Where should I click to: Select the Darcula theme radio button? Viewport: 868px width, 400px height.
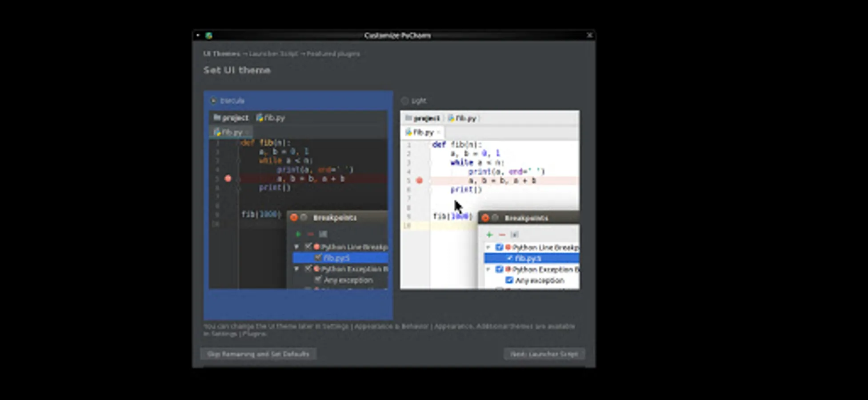tap(214, 101)
